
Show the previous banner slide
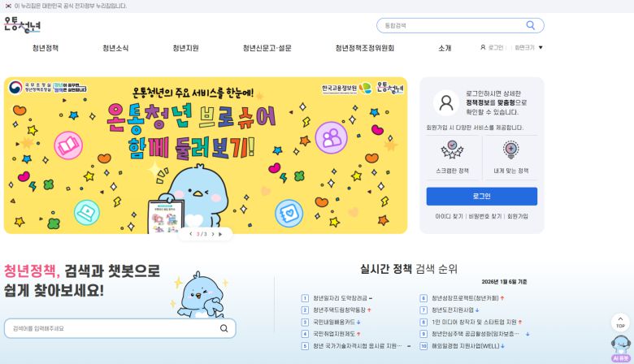[190, 234]
